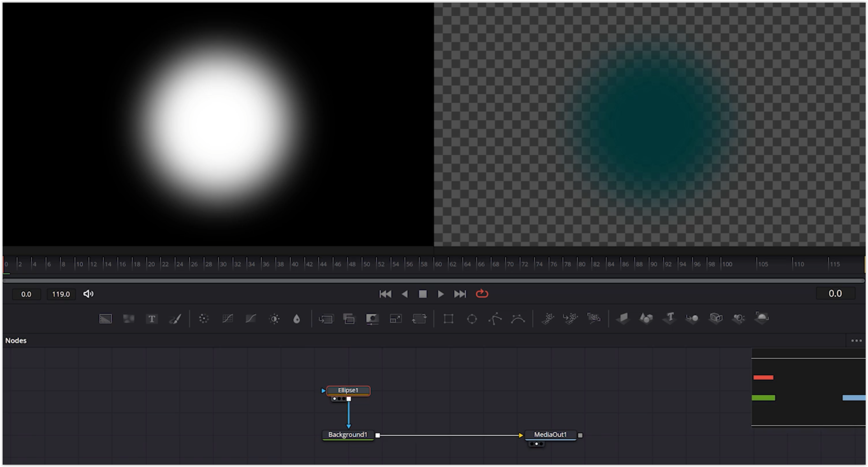868x467 pixels.
Task: Mute audio with the speaker icon
Action: click(x=88, y=294)
